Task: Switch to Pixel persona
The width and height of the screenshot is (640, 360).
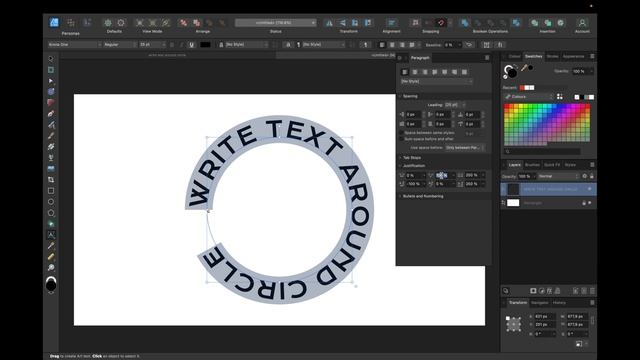Action: [x=71, y=22]
